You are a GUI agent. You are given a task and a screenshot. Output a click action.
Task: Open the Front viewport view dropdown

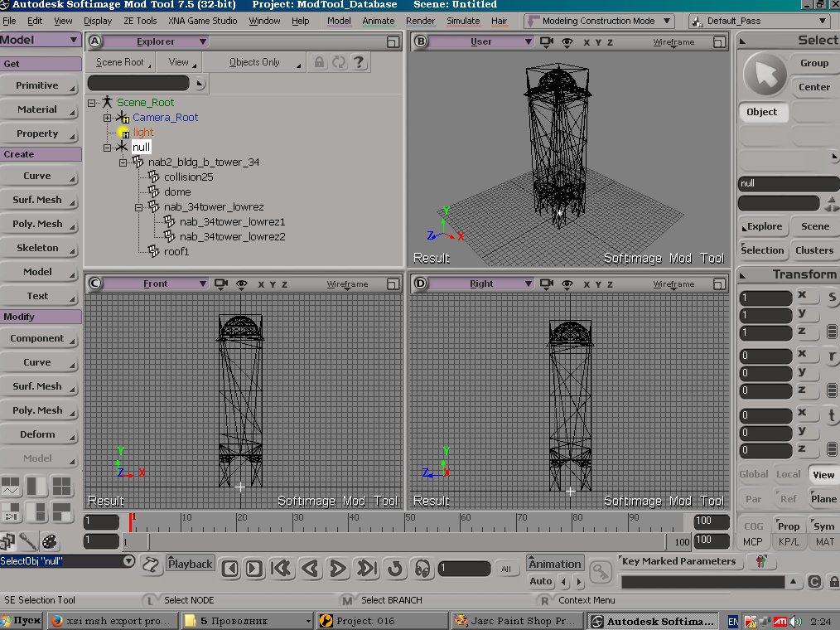(x=155, y=283)
